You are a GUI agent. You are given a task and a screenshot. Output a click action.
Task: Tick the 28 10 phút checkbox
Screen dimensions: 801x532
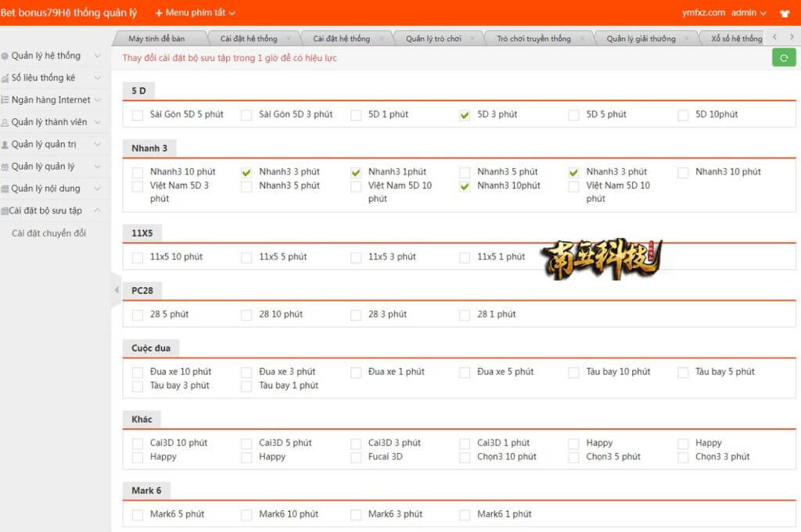[x=246, y=315]
